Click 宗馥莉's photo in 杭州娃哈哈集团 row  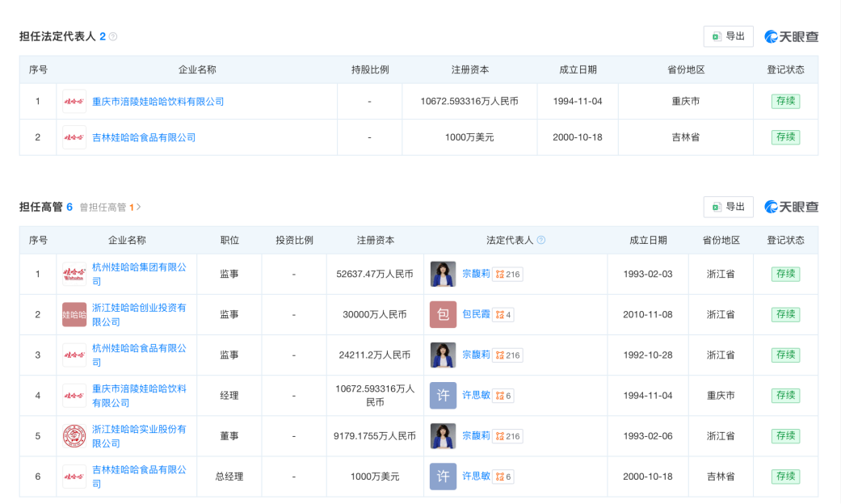(443, 274)
